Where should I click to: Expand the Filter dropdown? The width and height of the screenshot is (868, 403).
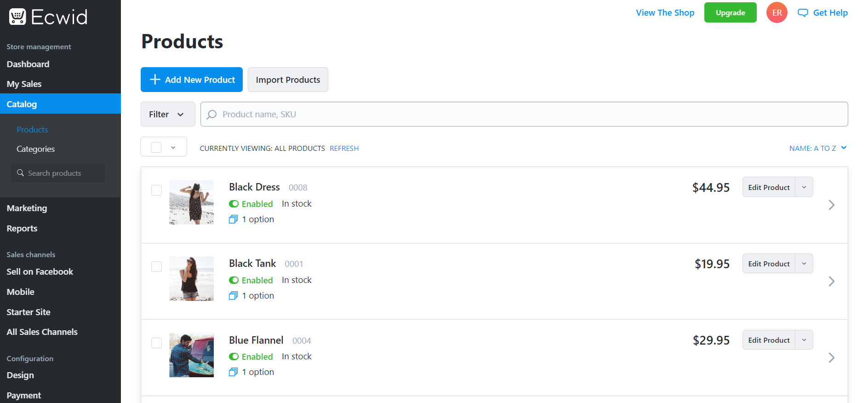167,114
